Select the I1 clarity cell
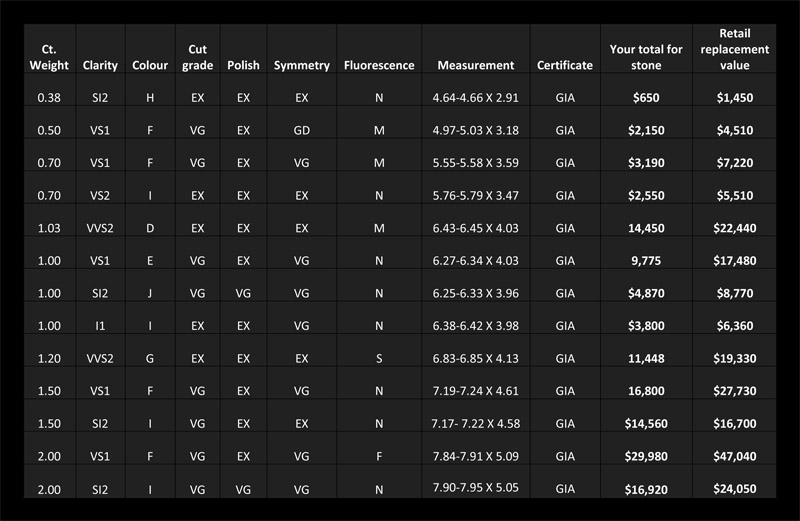 click(100, 326)
